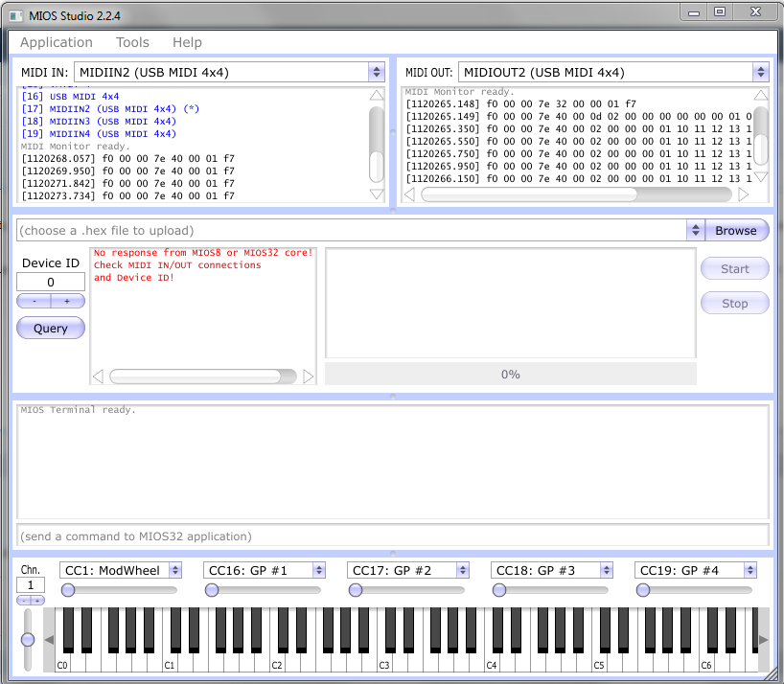Increase the keyboard channel number with plus
Viewport: 784px width, 684px height.
(x=38, y=600)
